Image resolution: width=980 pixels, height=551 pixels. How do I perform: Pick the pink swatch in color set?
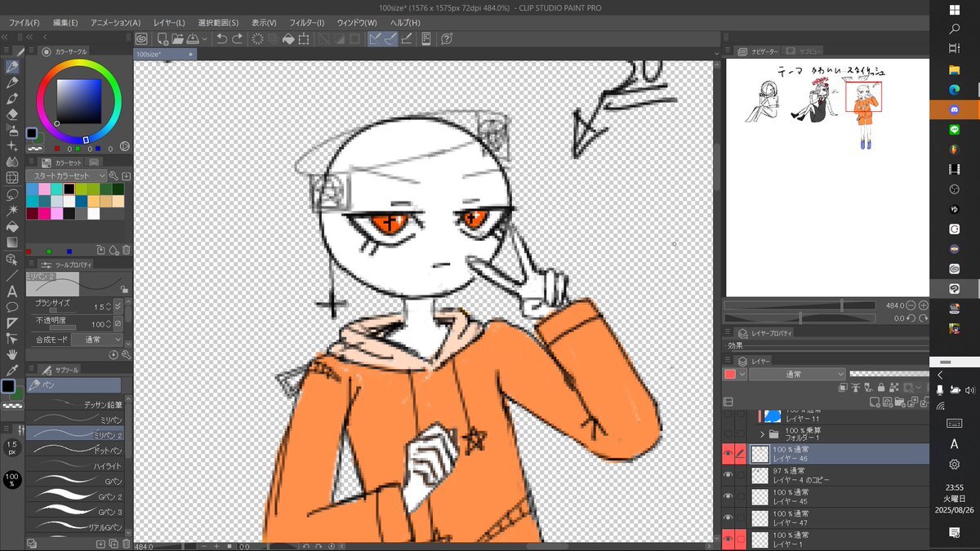click(x=45, y=189)
